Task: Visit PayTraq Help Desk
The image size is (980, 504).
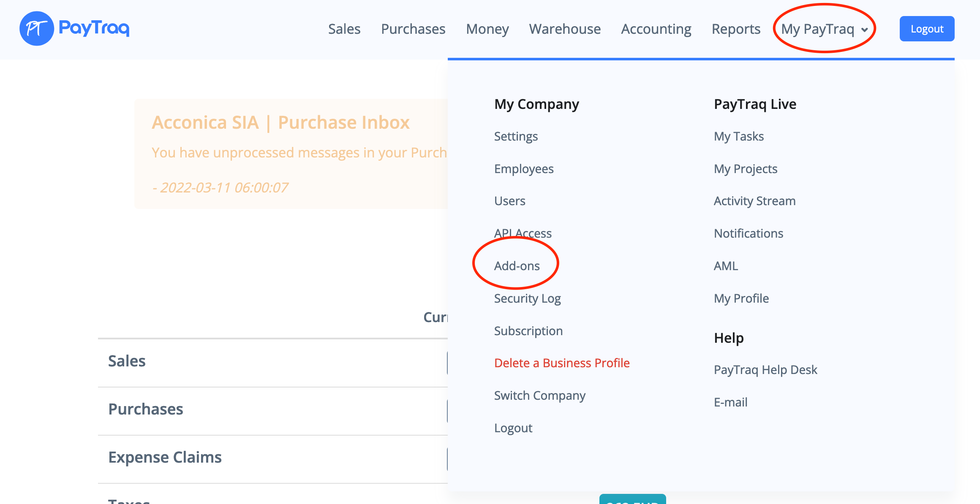Action: [765, 370]
